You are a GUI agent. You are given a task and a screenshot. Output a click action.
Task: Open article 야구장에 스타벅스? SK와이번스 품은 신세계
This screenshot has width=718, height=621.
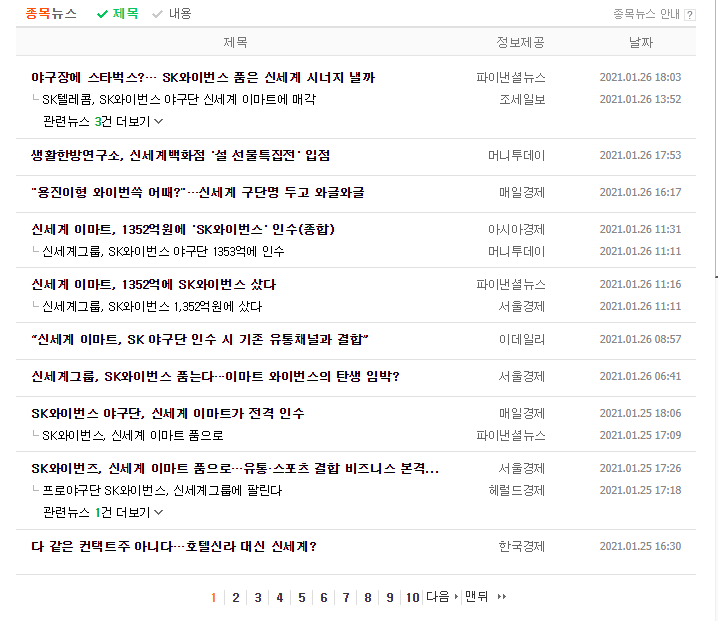[x=203, y=77]
